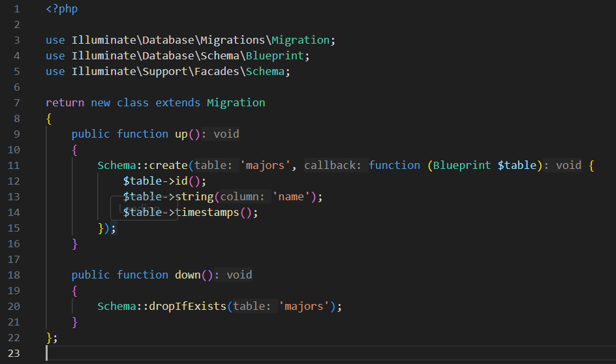Viewport: 616px width, 364px height.
Task: Click line number 18 in the gutter
Action: point(16,275)
